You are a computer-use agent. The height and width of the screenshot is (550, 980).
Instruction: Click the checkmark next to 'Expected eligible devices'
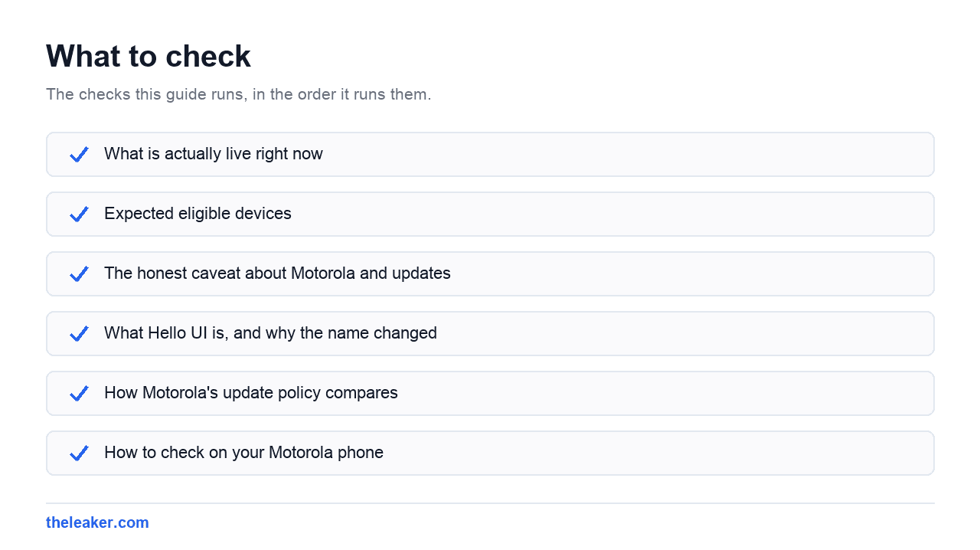click(79, 214)
